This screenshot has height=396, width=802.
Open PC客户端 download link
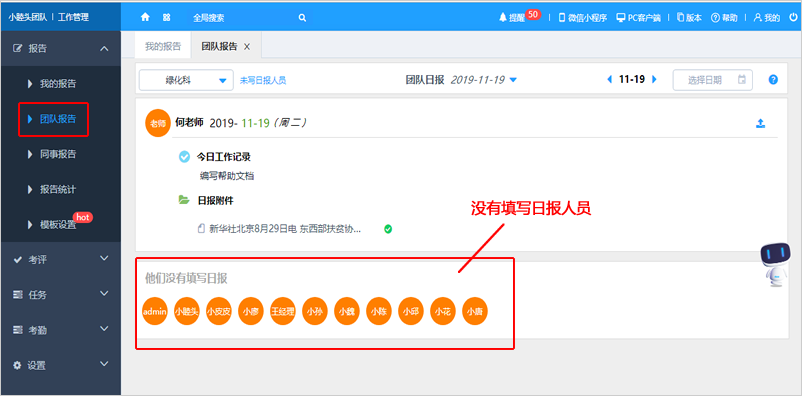point(638,18)
